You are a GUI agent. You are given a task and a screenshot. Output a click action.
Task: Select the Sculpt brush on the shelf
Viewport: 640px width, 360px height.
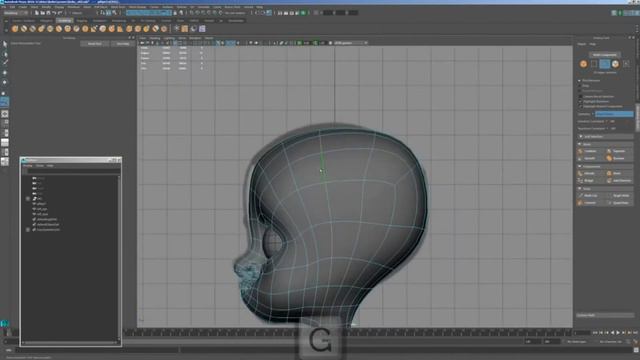[x=15, y=29]
